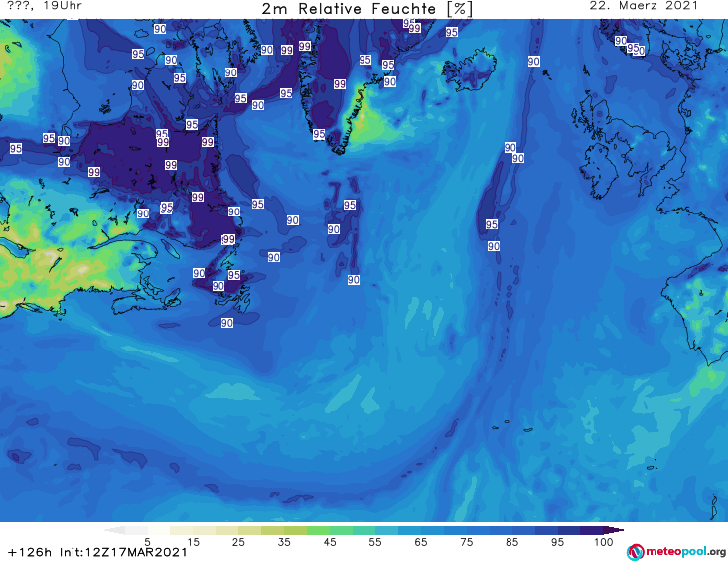Viewport: 728px width, 562px height.
Task: Click on Iceland on the humidity map
Action: [469, 70]
